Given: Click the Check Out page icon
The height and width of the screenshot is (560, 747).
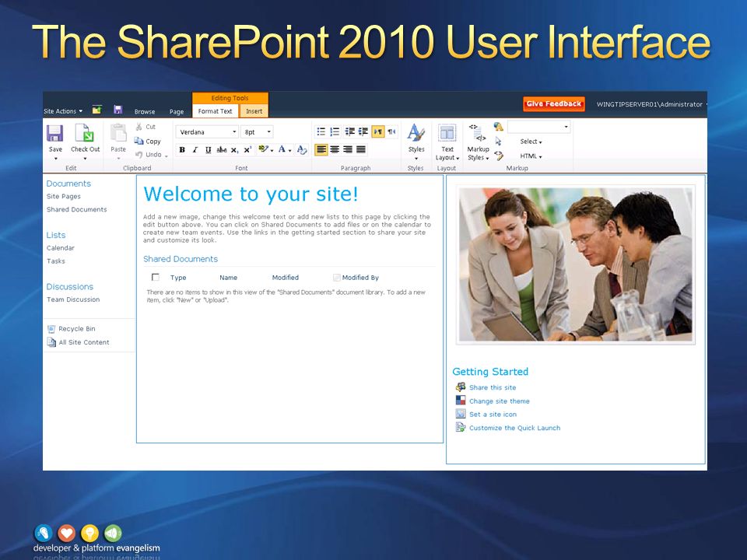Looking at the screenshot, I should [x=85, y=133].
